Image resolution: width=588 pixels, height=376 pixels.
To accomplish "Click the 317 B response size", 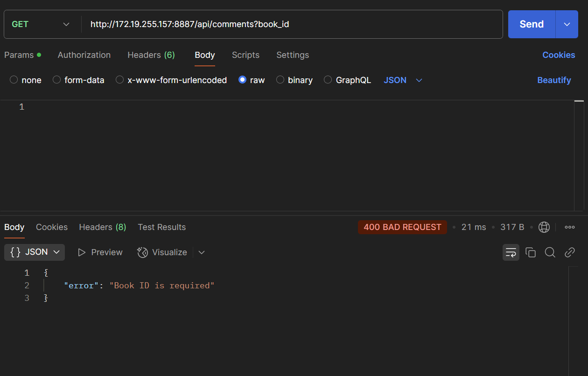I will coord(512,227).
